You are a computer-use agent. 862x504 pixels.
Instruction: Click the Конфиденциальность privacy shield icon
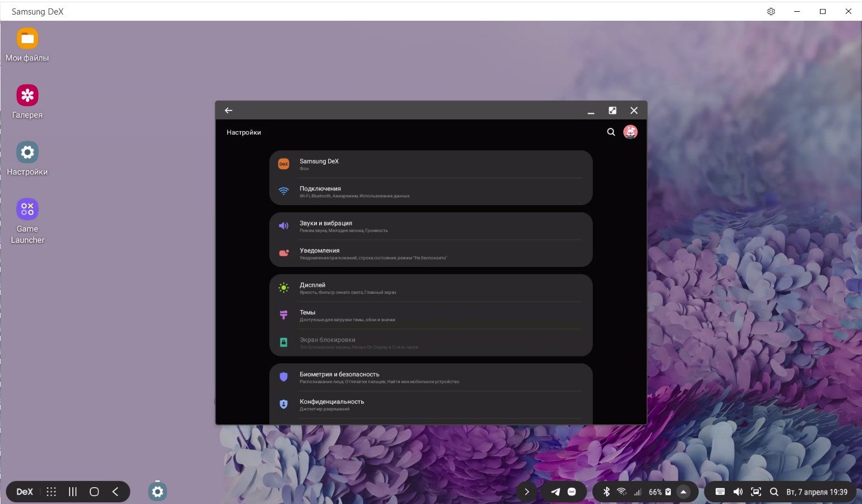tap(284, 404)
